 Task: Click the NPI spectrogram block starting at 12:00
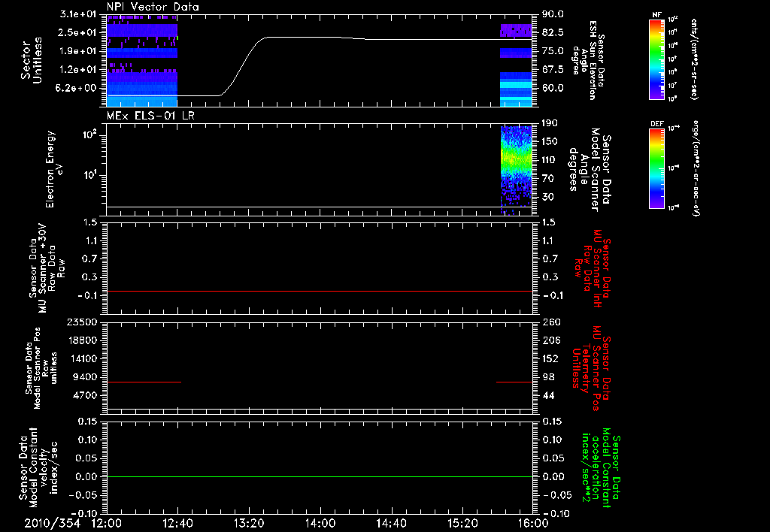coord(142,60)
